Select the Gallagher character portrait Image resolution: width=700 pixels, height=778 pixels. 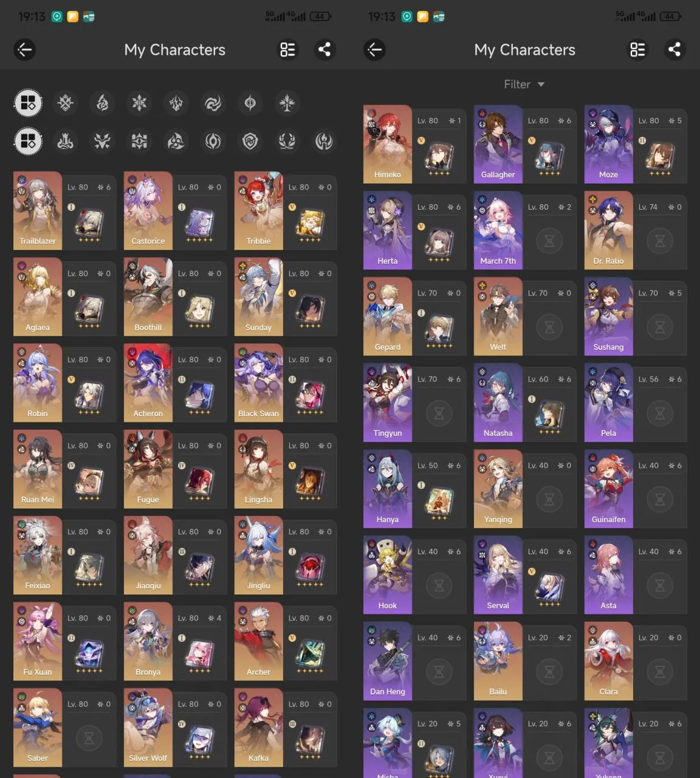pos(498,144)
